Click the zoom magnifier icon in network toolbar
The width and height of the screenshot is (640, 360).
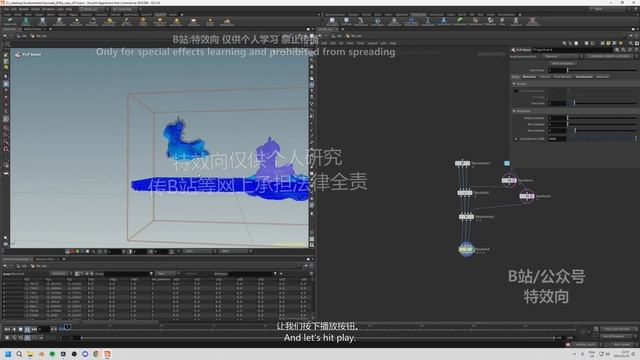click(631, 43)
